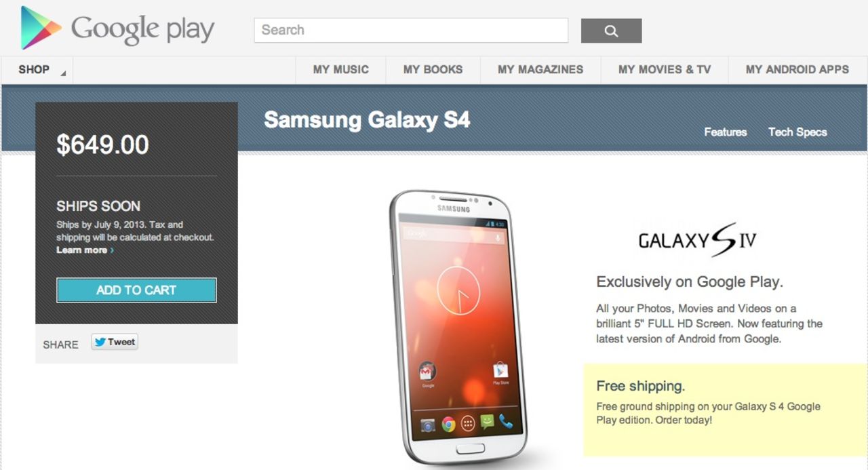Viewport: 868px width, 470px height.
Task: Jump to the Features section link
Action: coord(726,132)
